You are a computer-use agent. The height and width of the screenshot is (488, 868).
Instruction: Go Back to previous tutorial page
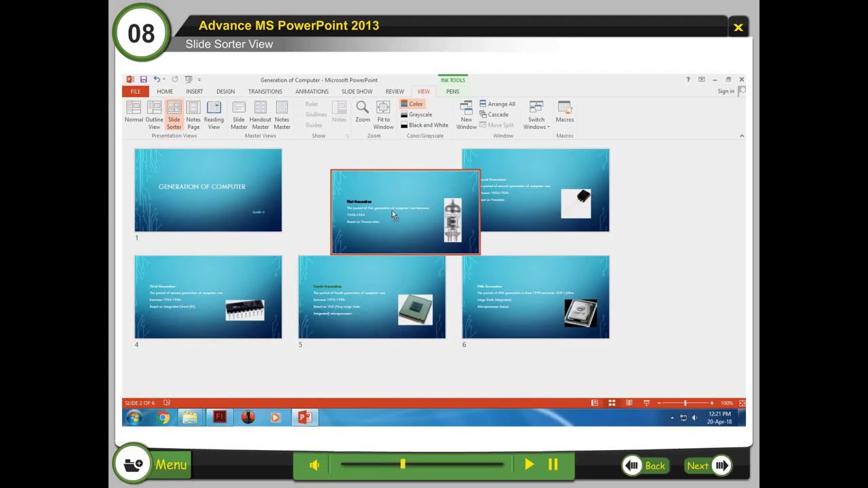645,466
